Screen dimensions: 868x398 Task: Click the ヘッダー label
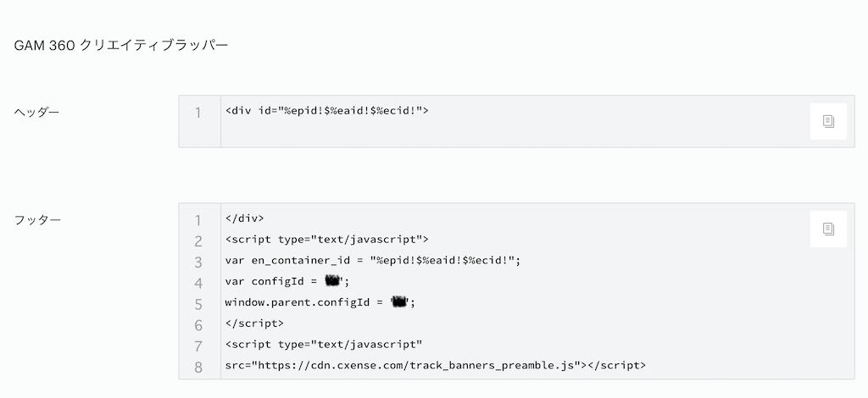point(36,113)
